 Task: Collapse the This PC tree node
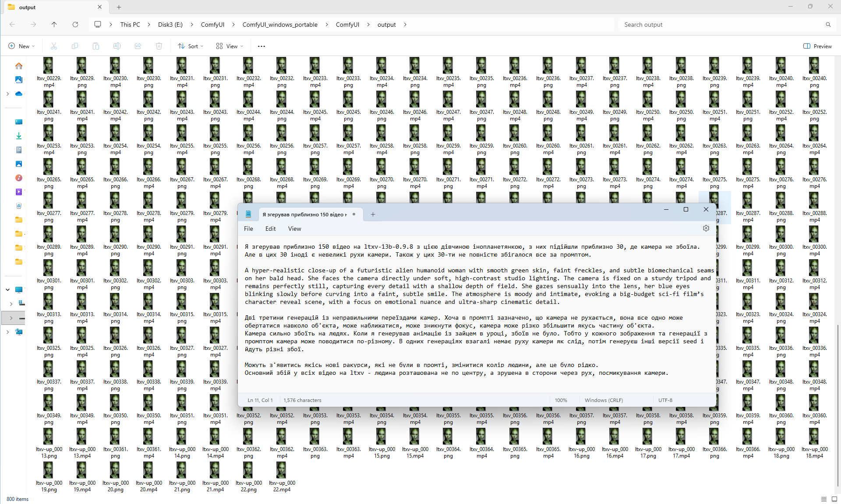7,289
